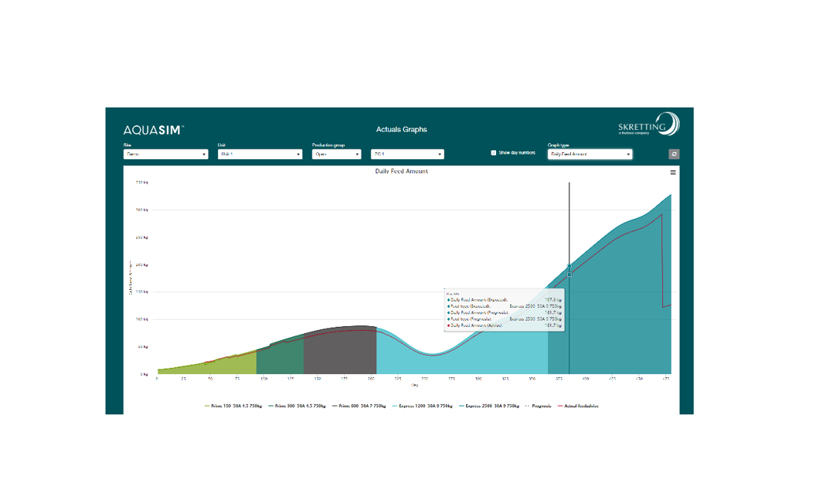826x504 pixels.
Task: Hide the Express 2500 legend series
Action: 492,406
